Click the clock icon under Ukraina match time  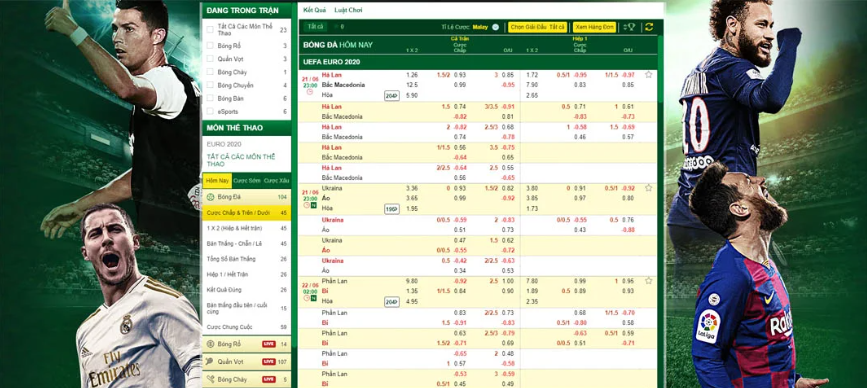pyautogui.click(x=306, y=206)
